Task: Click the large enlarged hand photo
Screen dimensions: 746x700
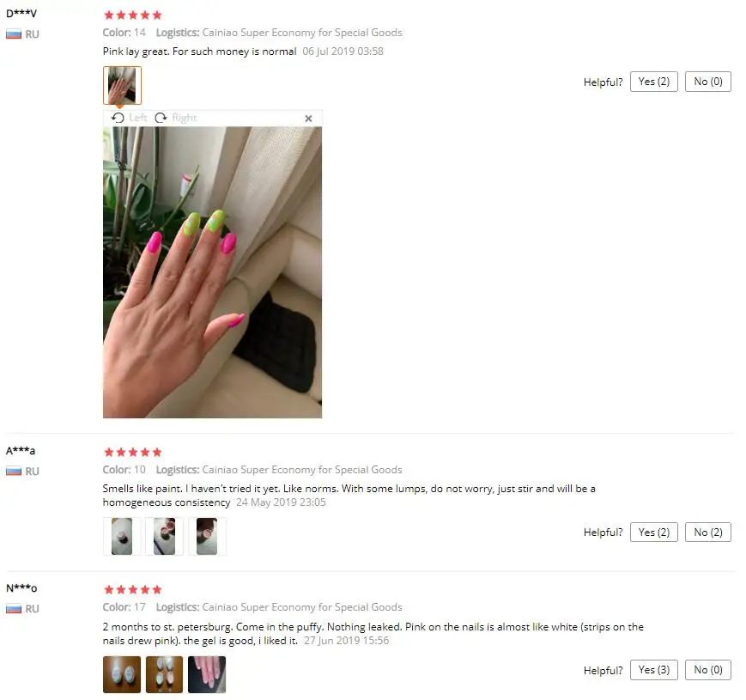Action: pos(212,272)
